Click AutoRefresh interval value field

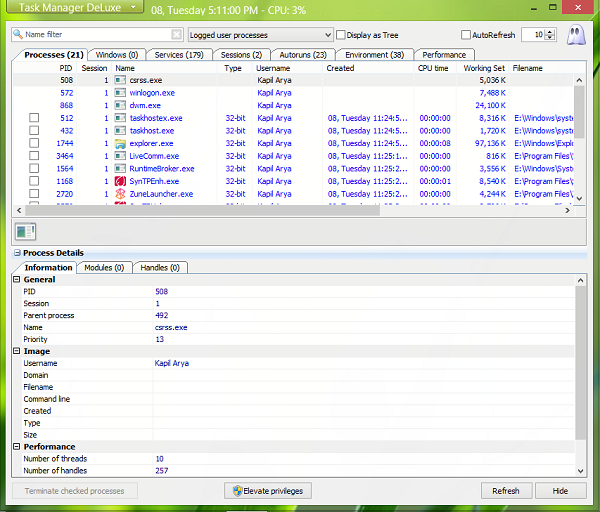point(534,35)
